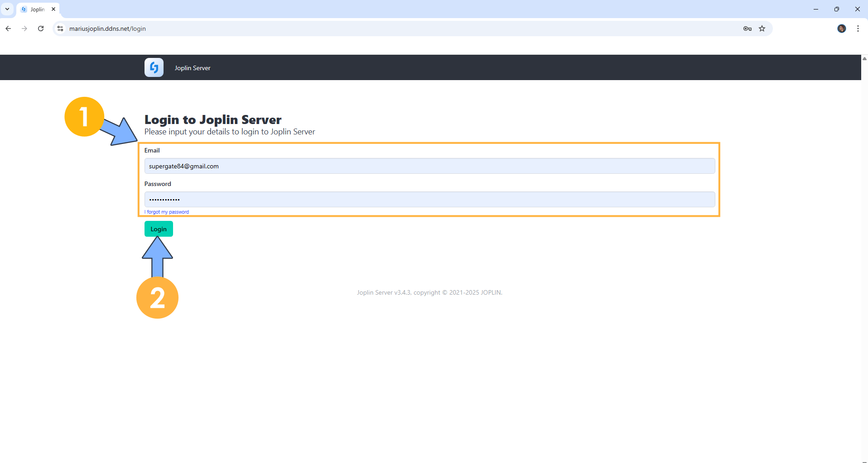
Task: Click the page scrollbar up arrow
Action: (x=864, y=58)
